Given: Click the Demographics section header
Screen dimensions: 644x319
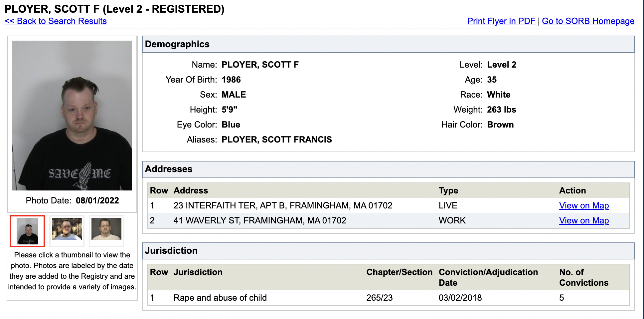Looking at the screenshot, I should click(x=177, y=44).
